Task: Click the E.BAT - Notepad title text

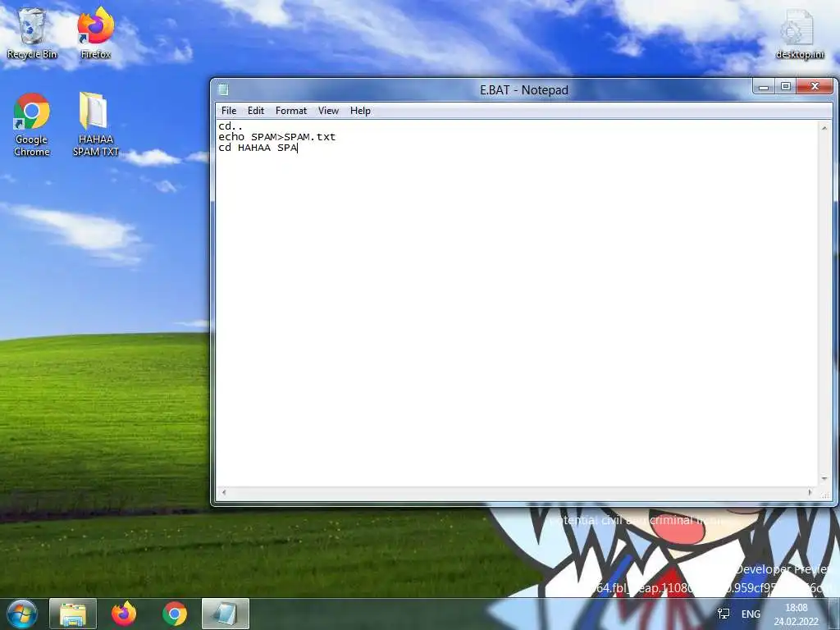Action: coord(524,90)
